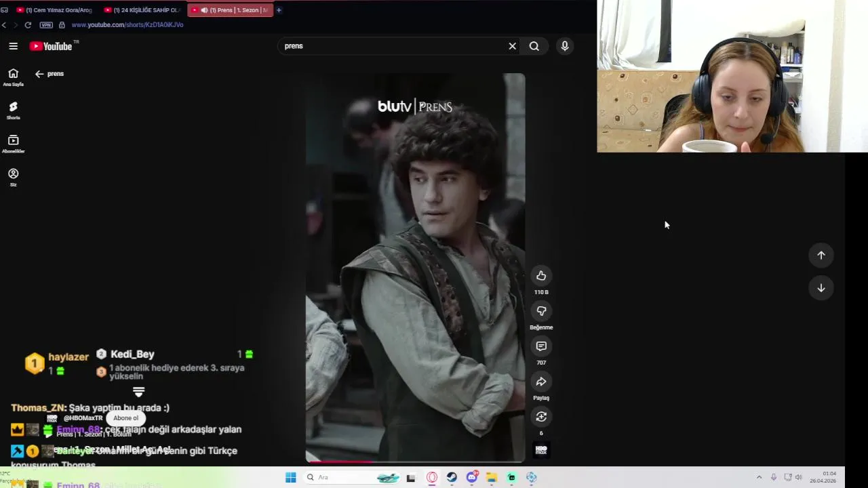Click Thomas_ZN chat username
This screenshot has width=868, height=488.
39,408
